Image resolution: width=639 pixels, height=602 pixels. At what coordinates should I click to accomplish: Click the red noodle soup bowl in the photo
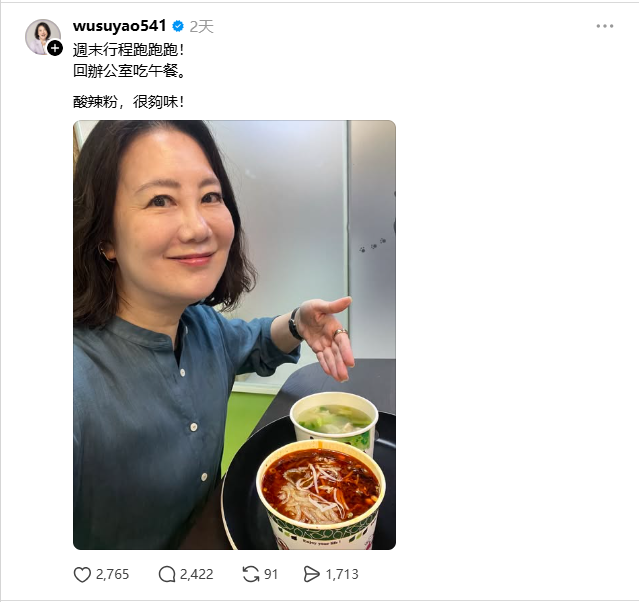tap(321, 494)
